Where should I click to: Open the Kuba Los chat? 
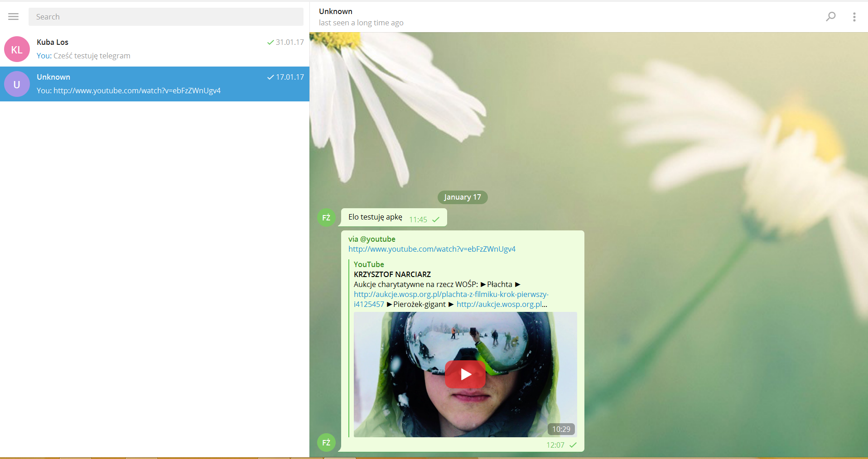point(154,49)
